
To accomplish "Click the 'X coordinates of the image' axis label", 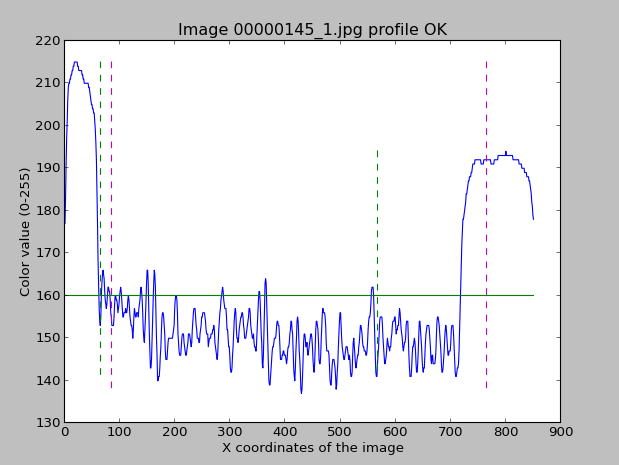I will [313, 448].
